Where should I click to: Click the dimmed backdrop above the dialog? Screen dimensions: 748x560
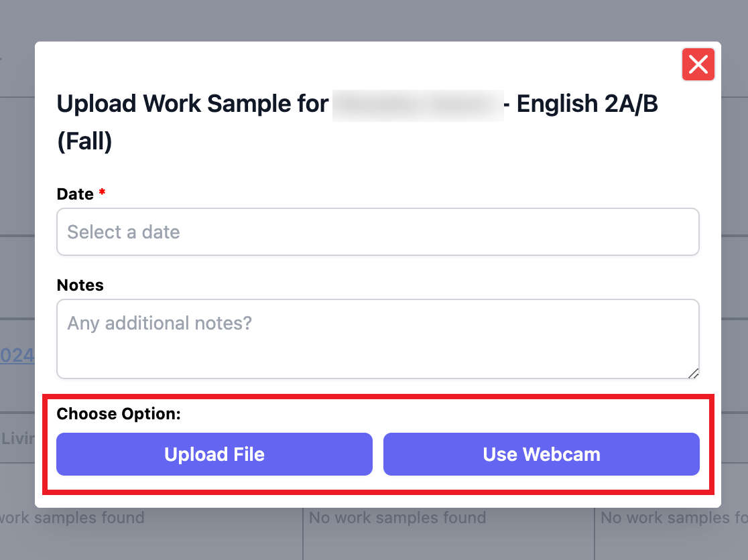pos(374,20)
